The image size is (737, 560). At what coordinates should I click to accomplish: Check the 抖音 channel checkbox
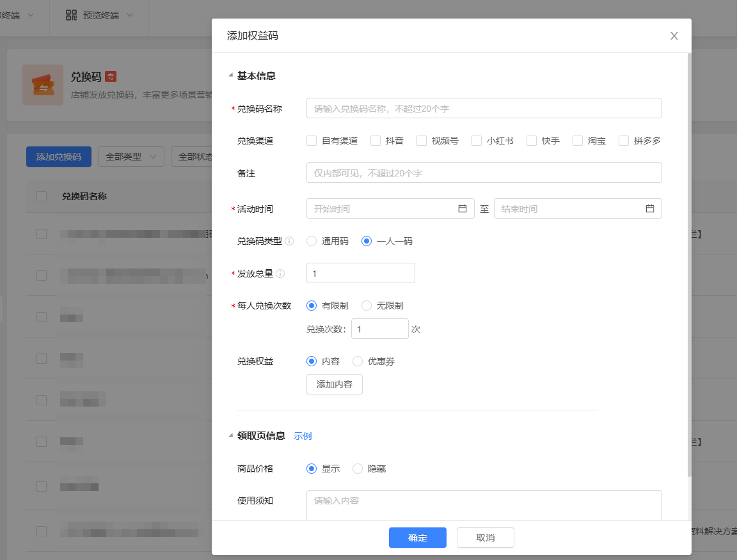(376, 141)
